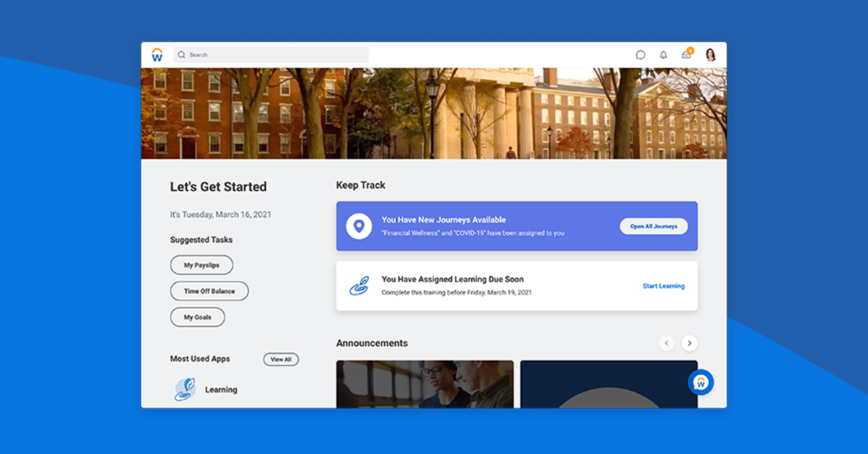
Task: Click the Workday logo home icon
Action: (157, 55)
